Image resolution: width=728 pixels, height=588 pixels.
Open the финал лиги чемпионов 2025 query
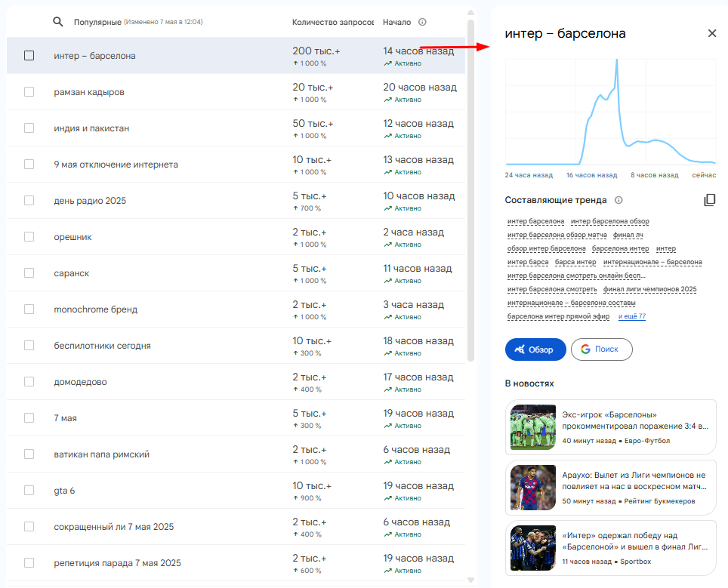[x=650, y=290]
